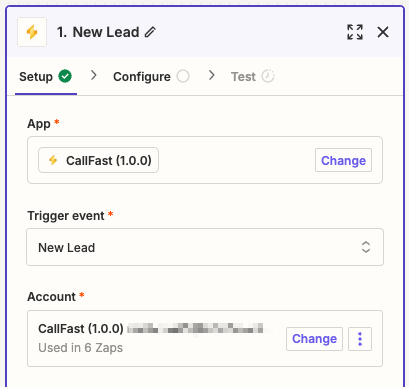
Task: Click the up-down arrows in Trigger event
Action: point(366,247)
